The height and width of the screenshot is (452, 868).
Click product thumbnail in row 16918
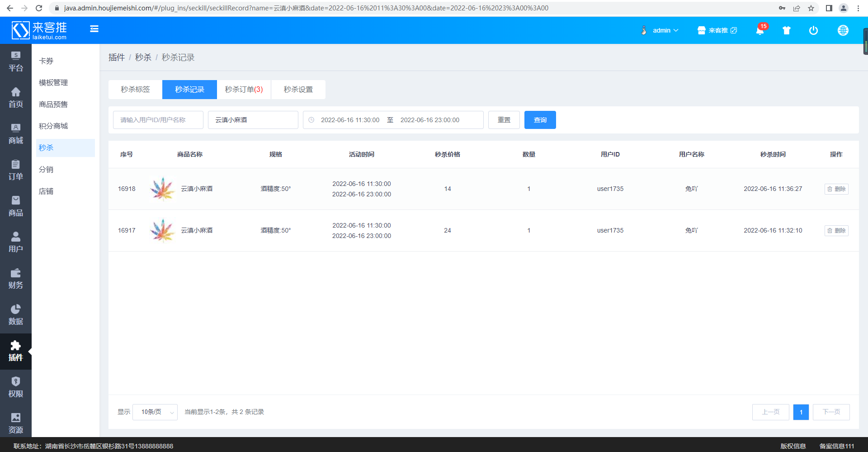click(x=162, y=189)
